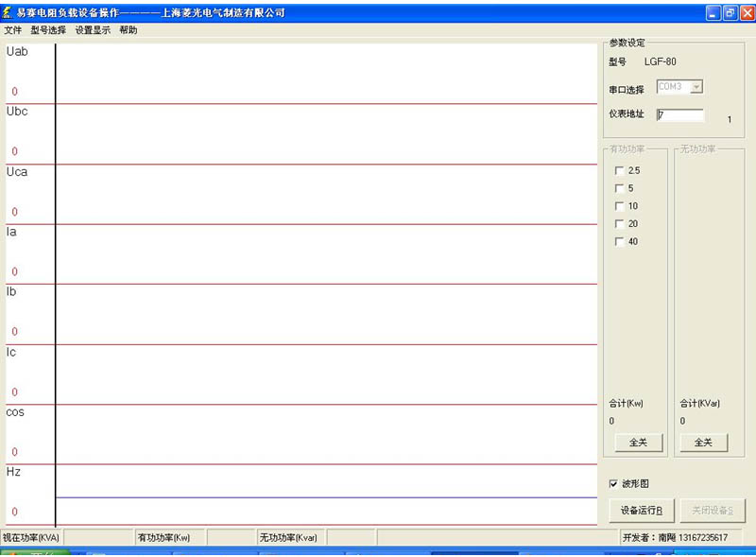
Task: Toggle the 40 有功功率 checkbox
Action: 620,242
